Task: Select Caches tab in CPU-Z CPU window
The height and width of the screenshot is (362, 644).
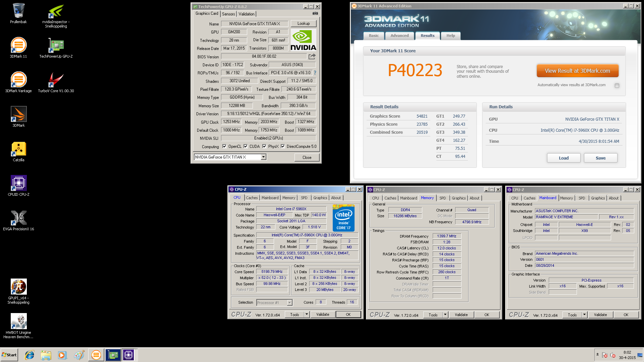Action: (x=252, y=198)
